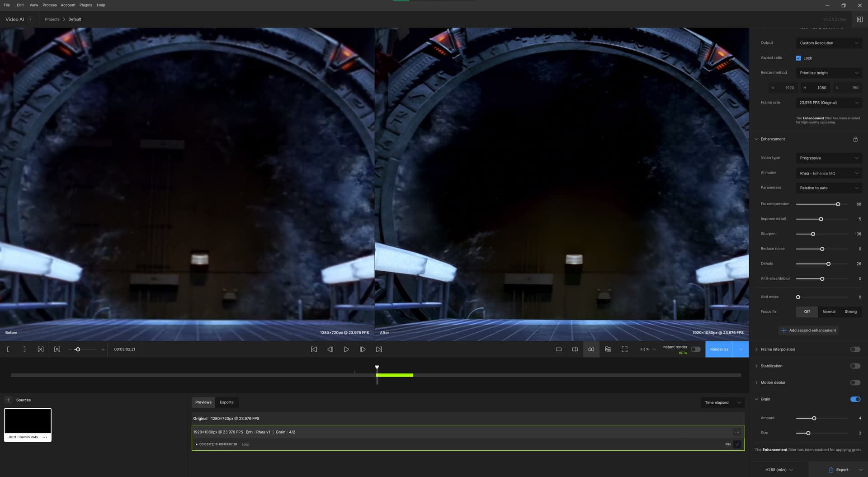Disable the Grain toggle

point(855,399)
